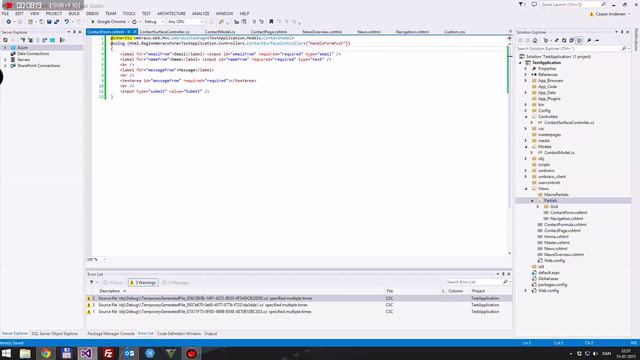The image size is (640, 360).
Task: Open FileZilla from the taskbar
Action: (x=108, y=353)
